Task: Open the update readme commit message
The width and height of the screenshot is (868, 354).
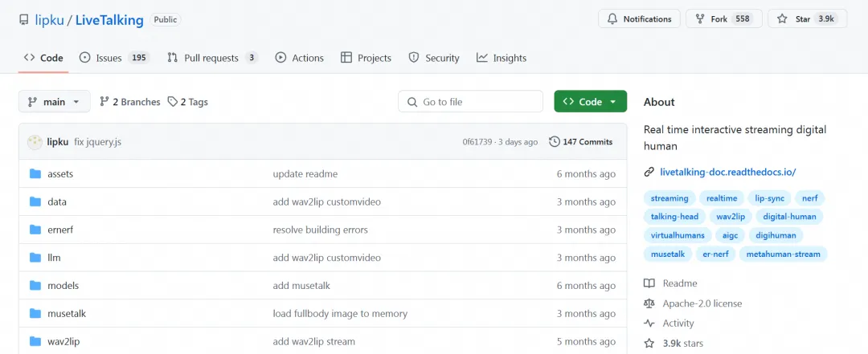Action: pos(305,173)
